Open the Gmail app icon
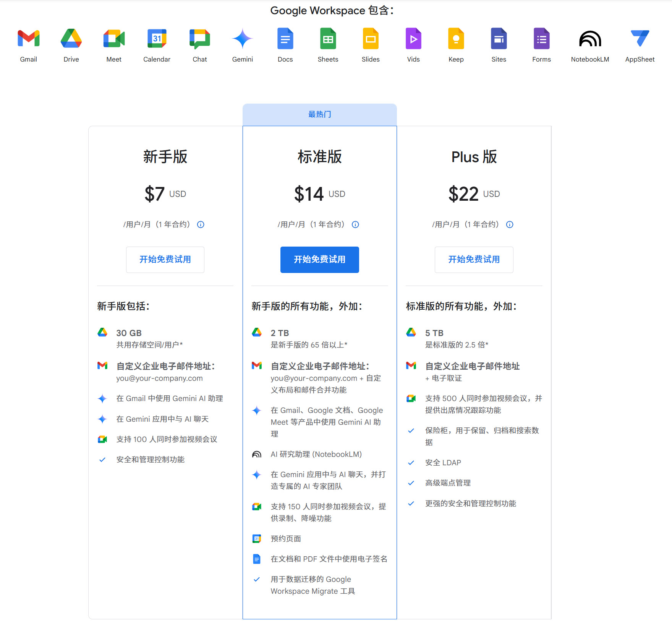This screenshot has height=627, width=672. [29, 38]
